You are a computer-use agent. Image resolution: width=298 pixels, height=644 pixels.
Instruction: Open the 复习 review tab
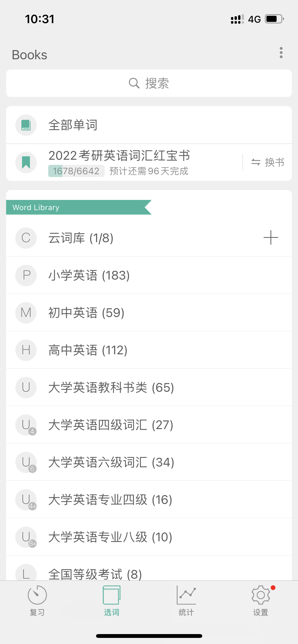(37, 600)
